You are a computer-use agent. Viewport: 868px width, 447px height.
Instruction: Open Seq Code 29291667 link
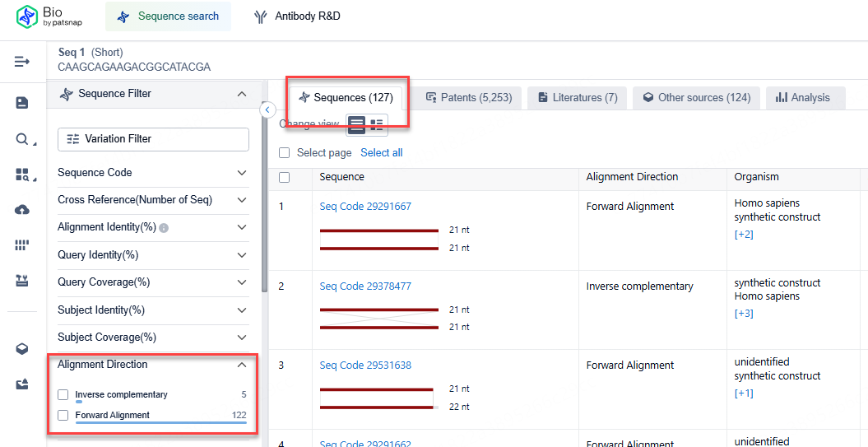click(365, 207)
